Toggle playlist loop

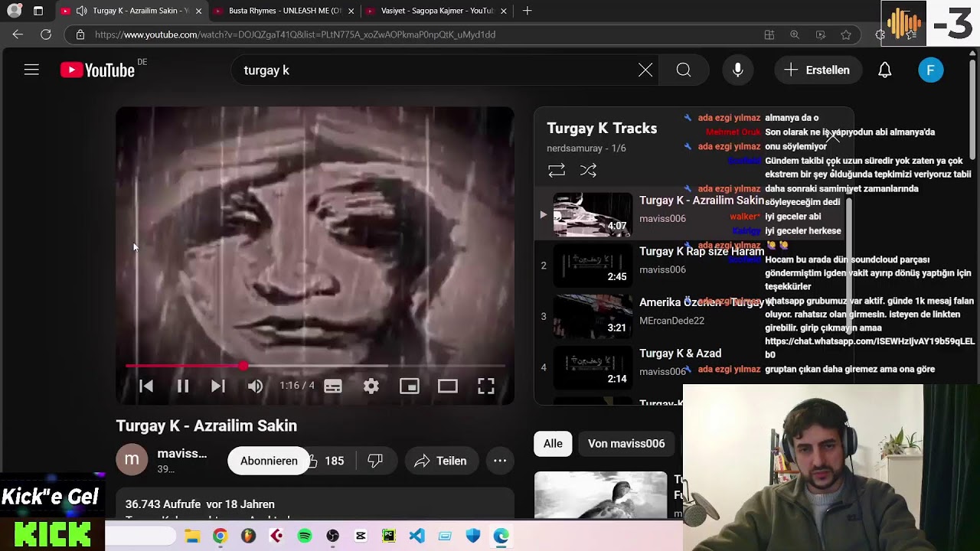point(557,170)
